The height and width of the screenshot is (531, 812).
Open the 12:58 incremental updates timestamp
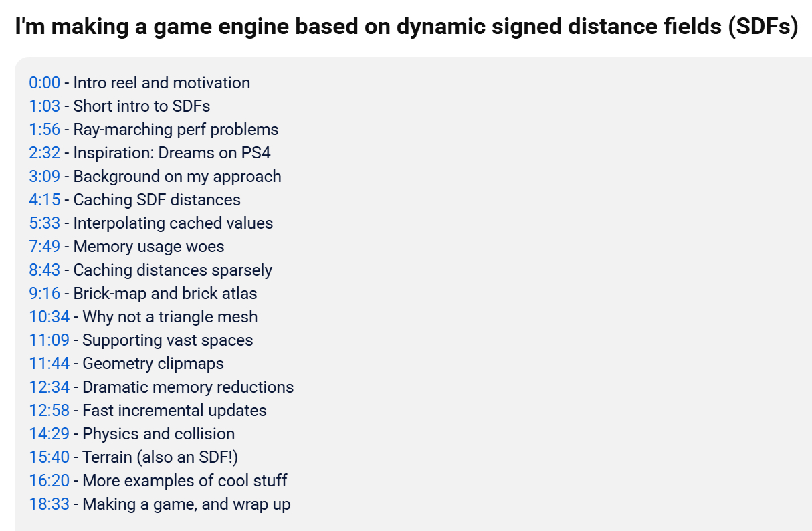pyautogui.click(x=49, y=411)
